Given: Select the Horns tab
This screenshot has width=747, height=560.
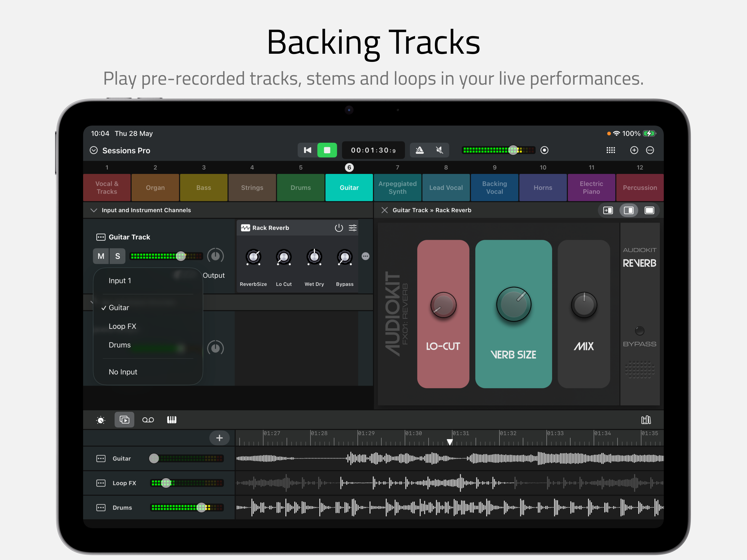Looking at the screenshot, I should [x=543, y=188].
